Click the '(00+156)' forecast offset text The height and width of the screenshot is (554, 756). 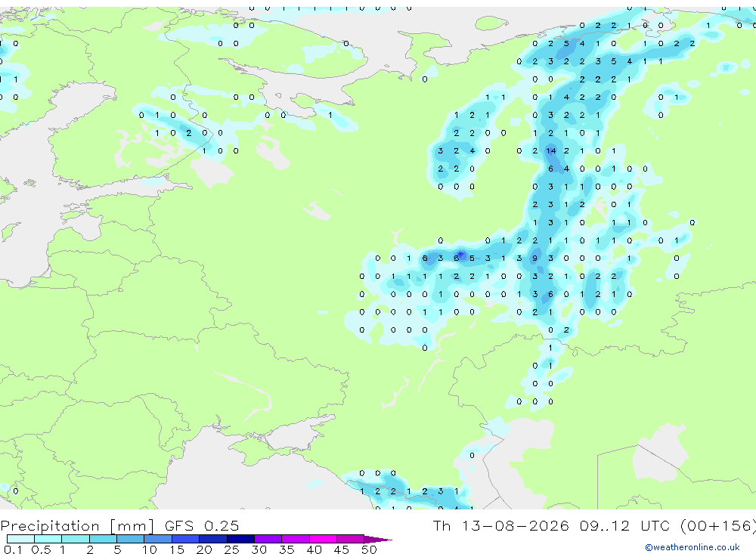pos(718,525)
